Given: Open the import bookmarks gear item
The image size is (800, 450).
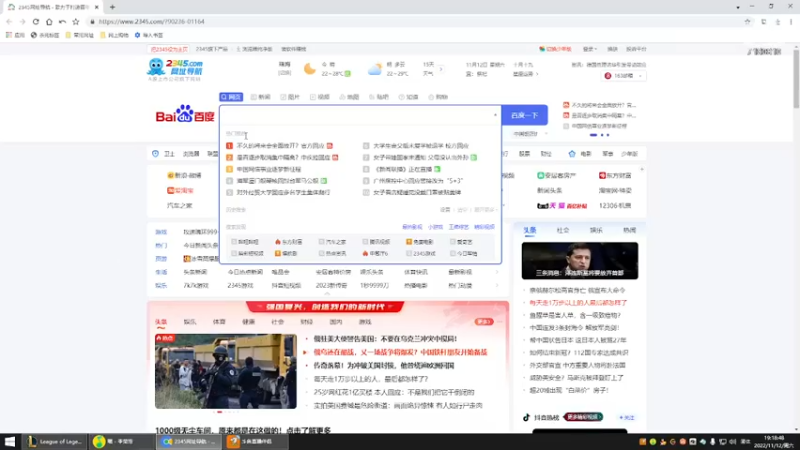Looking at the screenshot, I should pyautogui.click(x=148, y=35).
